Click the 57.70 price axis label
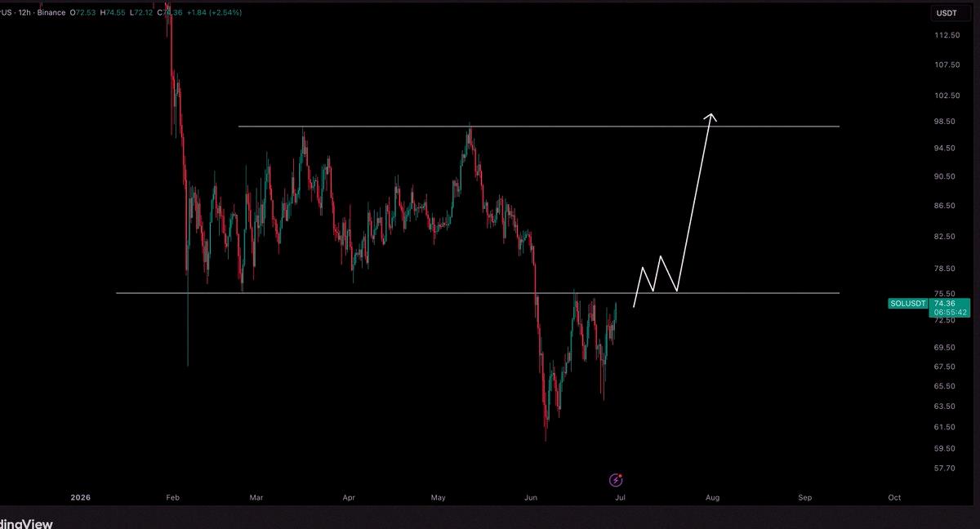 (944, 469)
